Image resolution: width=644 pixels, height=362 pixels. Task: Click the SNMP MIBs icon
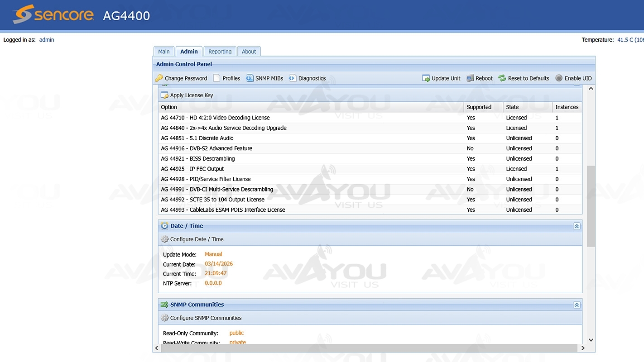click(x=250, y=78)
